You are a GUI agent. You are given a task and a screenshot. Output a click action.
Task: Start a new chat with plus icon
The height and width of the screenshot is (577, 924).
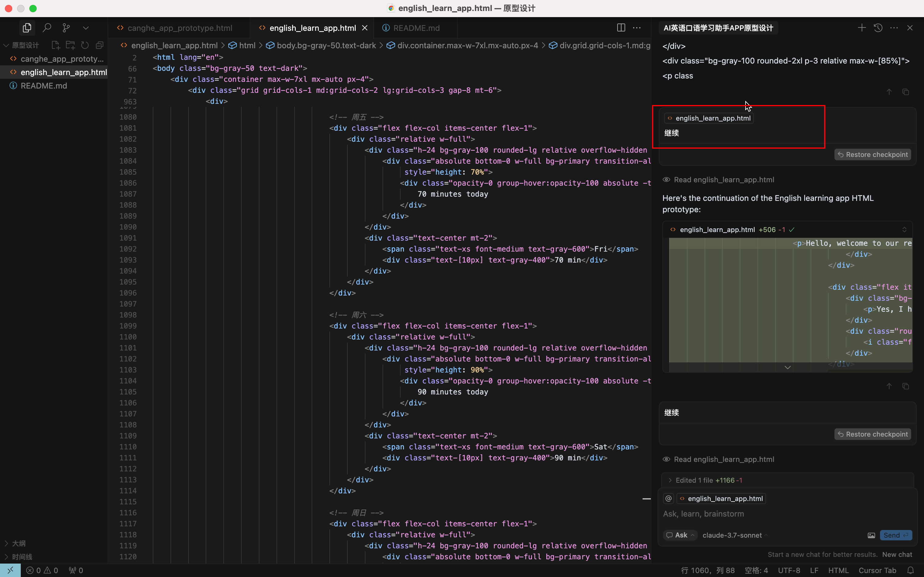(x=862, y=28)
